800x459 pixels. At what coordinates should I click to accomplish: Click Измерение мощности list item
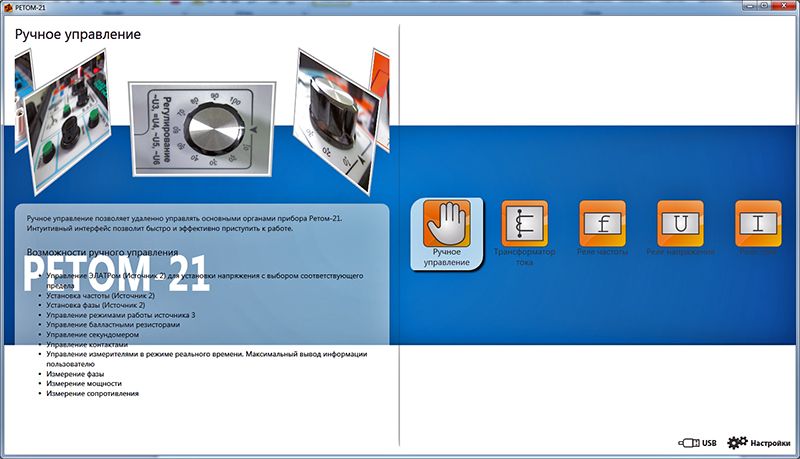point(84,384)
